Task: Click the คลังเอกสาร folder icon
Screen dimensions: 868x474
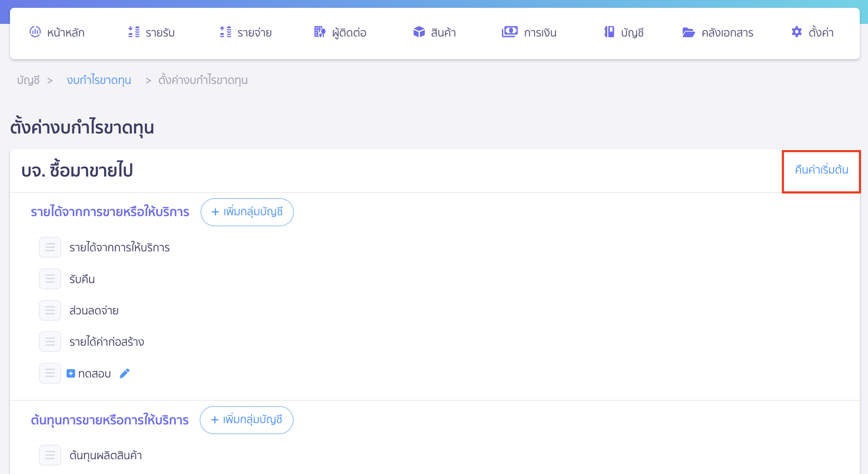Action: pos(688,32)
